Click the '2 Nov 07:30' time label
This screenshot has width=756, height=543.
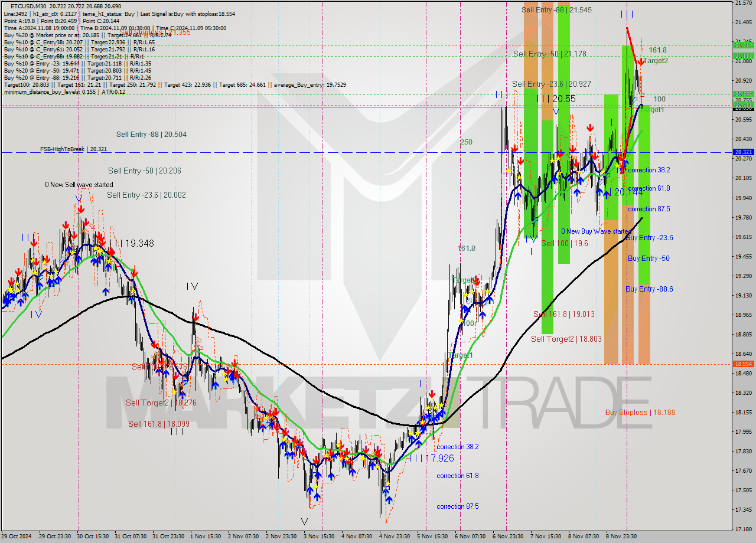click(x=243, y=537)
